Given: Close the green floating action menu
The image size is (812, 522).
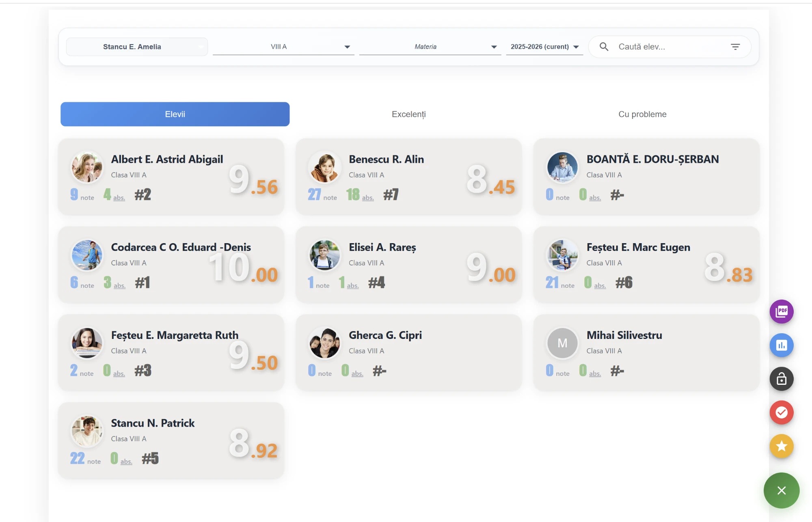Looking at the screenshot, I should pyautogui.click(x=782, y=490).
